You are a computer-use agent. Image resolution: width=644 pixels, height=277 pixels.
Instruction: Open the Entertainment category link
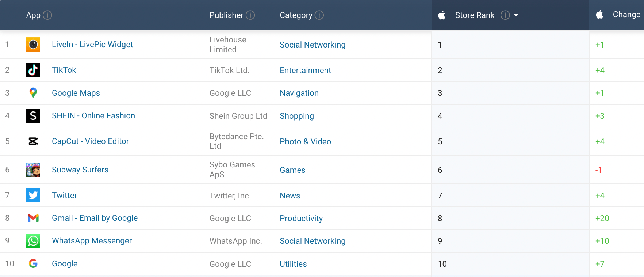click(305, 70)
